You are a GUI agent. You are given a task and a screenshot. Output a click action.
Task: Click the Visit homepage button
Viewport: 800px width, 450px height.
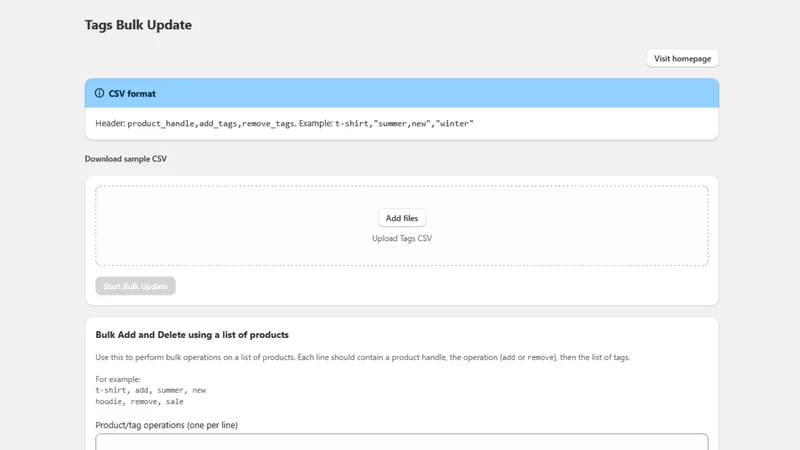682,59
